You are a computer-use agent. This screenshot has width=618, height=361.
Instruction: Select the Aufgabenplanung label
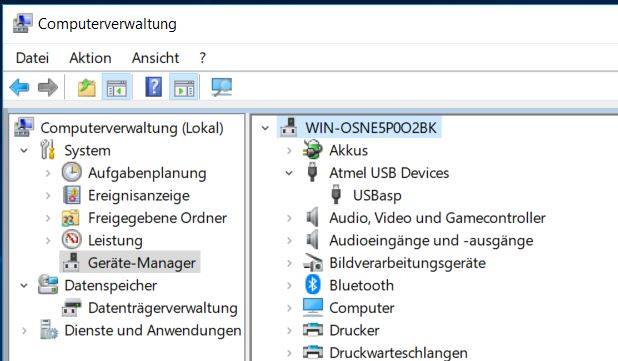(147, 173)
